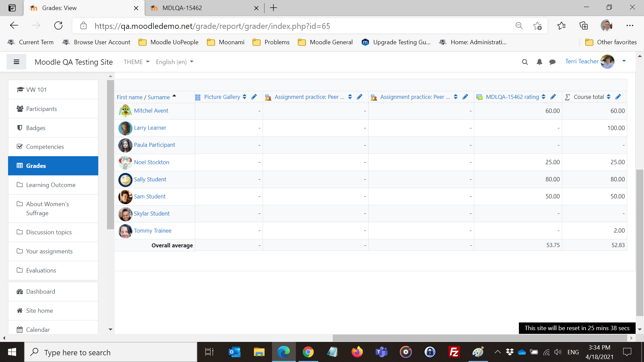Screen dimensions: 644x362
Task: Click the MDLQA-15462 rating edit pencil
Action: [553, 97]
